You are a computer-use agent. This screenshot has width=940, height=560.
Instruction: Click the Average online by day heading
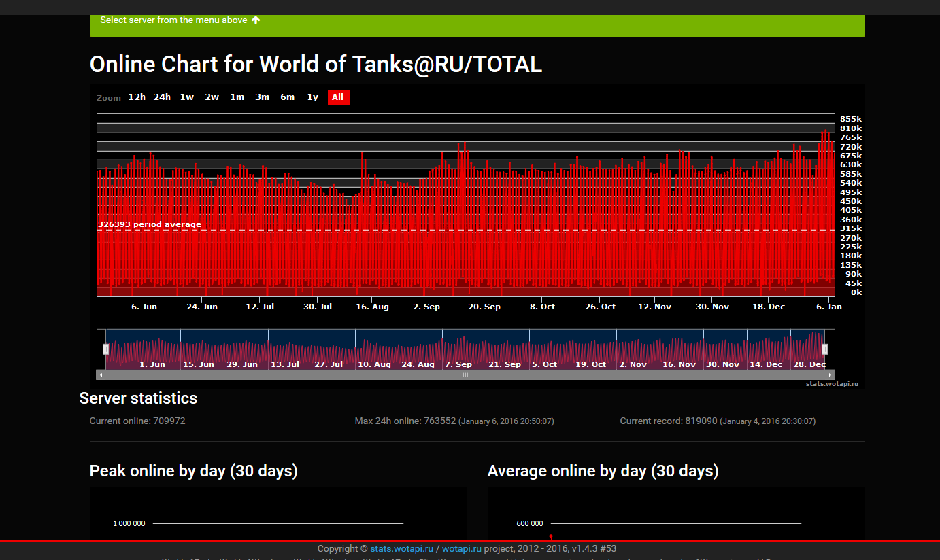pyautogui.click(x=603, y=471)
